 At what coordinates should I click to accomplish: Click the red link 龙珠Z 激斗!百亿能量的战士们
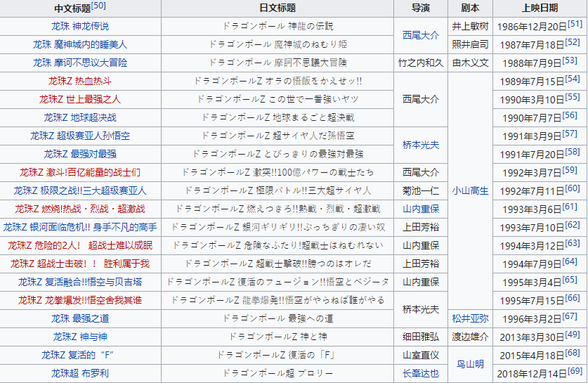coord(80,173)
